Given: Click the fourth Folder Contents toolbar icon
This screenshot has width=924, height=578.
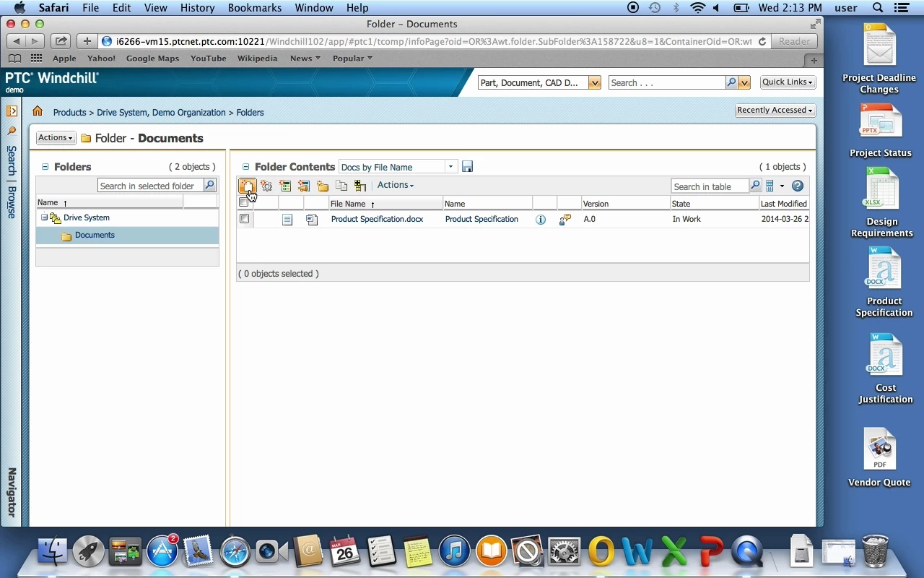Looking at the screenshot, I should click(x=304, y=186).
